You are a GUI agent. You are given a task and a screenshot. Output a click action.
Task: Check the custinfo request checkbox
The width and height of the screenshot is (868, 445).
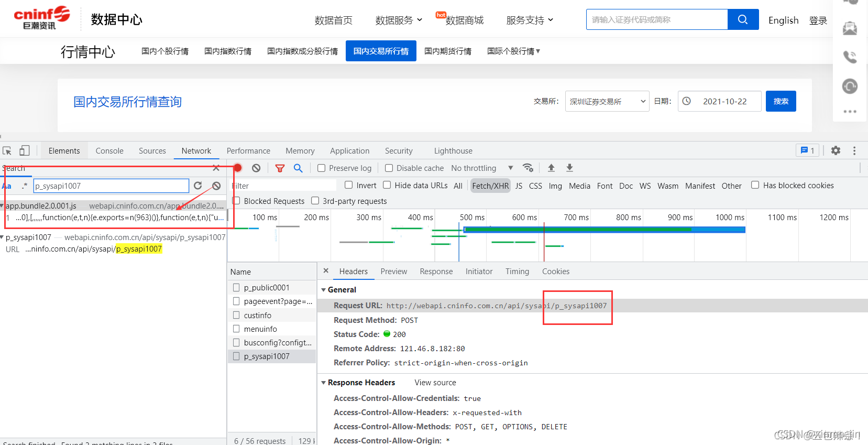[x=236, y=315]
